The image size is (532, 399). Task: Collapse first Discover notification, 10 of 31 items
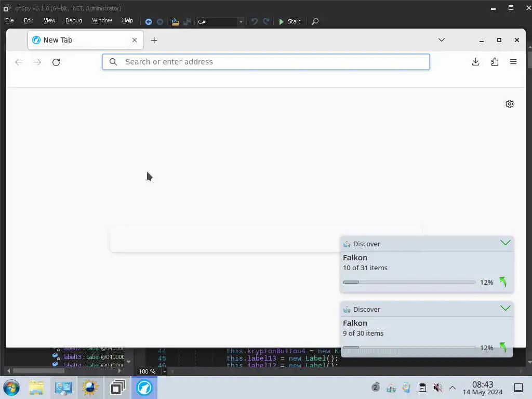click(505, 243)
